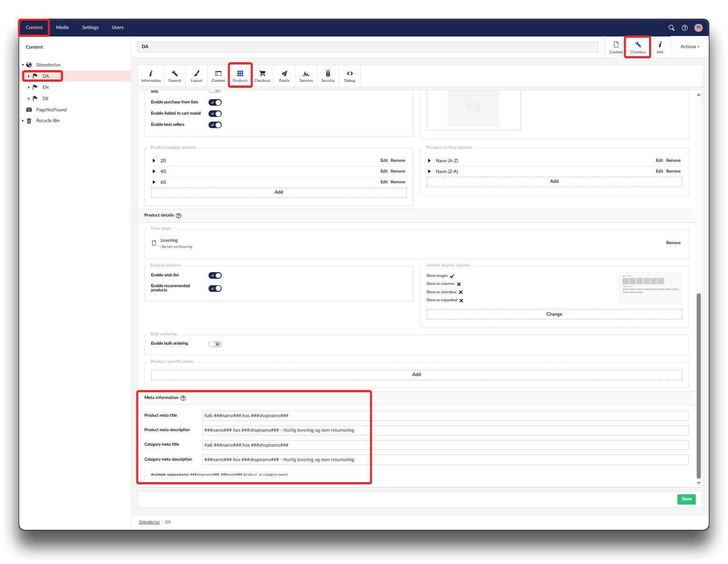
Task: Expand the Navn (Z-A) sorting option
Action: click(429, 171)
